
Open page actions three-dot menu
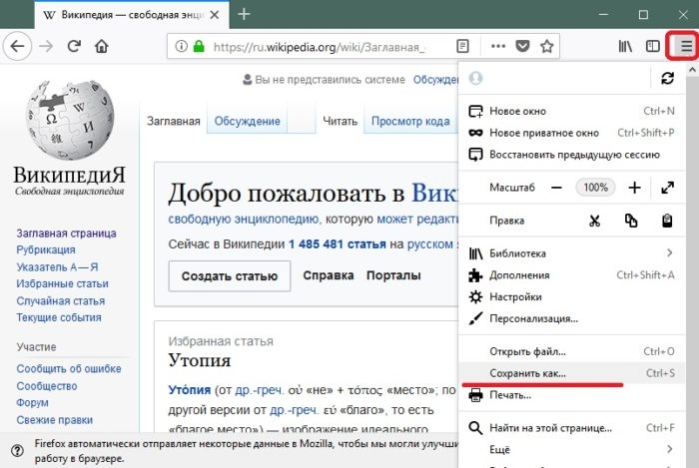(498, 46)
